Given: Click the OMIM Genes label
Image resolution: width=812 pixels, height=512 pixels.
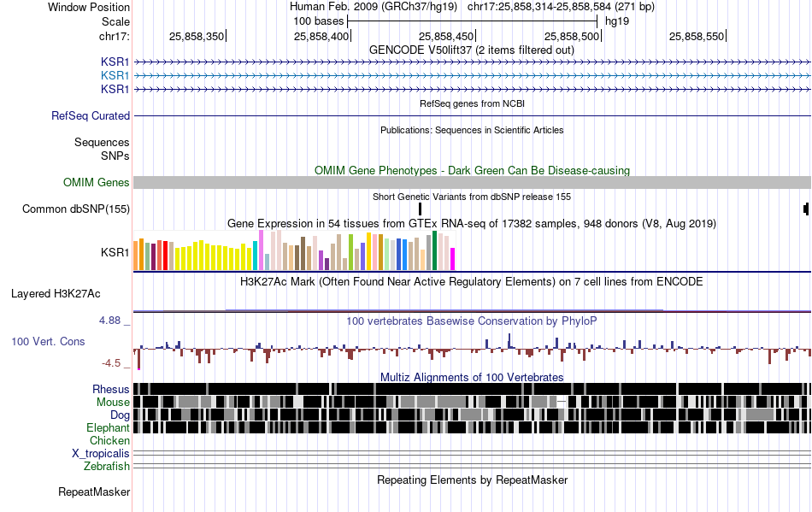Looking at the screenshot, I should coord(97,182).
